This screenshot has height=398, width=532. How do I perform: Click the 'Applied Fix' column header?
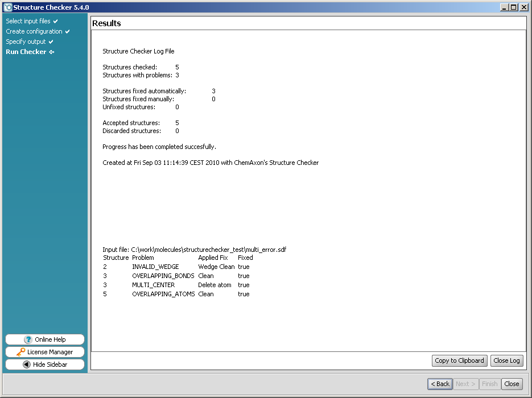pyautogui.click(x=213, y=258)
